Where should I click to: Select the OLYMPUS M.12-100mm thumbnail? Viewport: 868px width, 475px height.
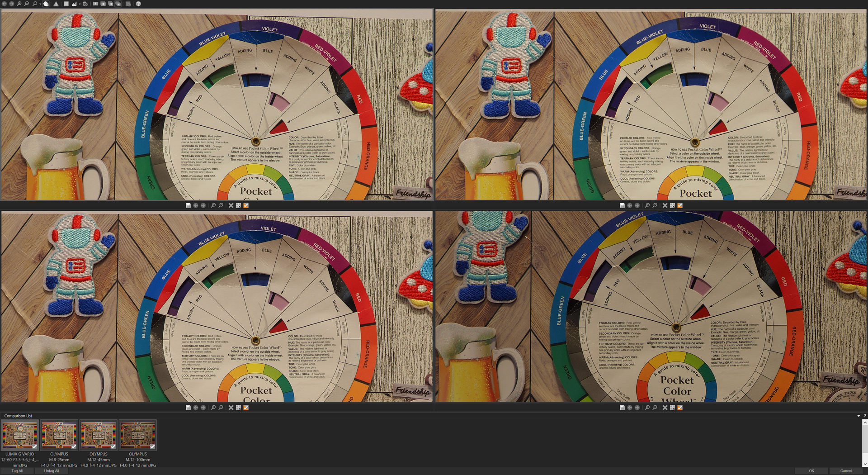pyautogui.click(x=137, y=435)
